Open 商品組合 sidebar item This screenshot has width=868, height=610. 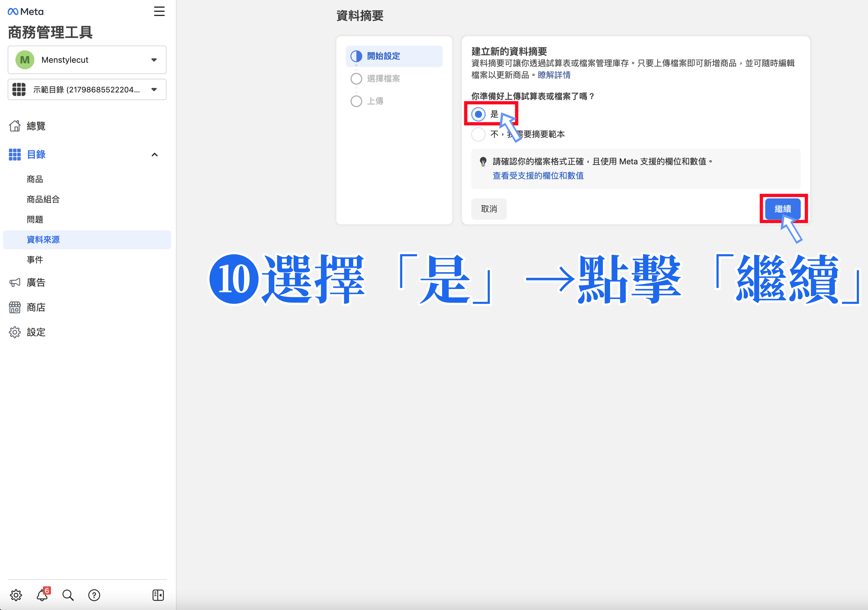click(43, 199)
